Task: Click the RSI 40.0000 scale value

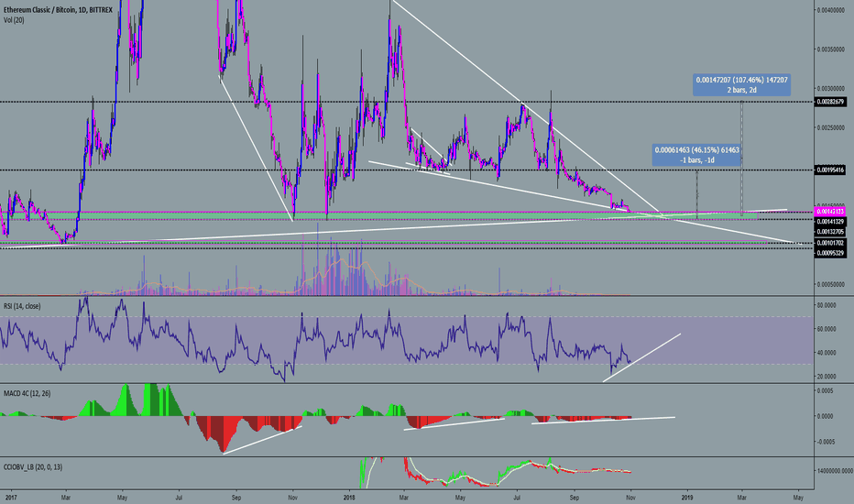Action: pos(827,353)
